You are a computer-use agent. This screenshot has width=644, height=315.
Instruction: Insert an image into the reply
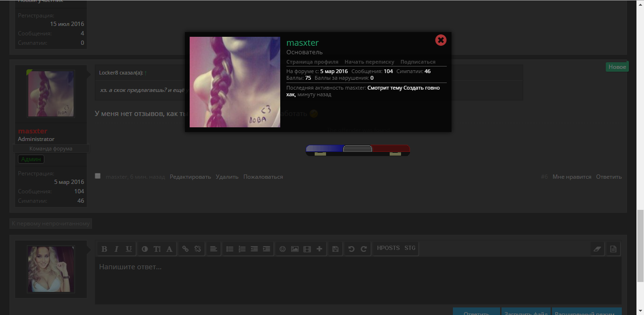(295, 249)
